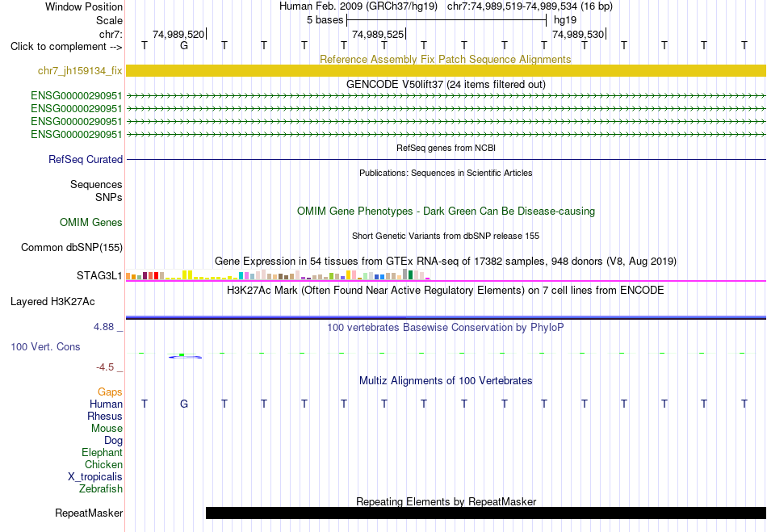Click the Mouse species label
This screenshot has height=532, width=767.
click(107, 429)
